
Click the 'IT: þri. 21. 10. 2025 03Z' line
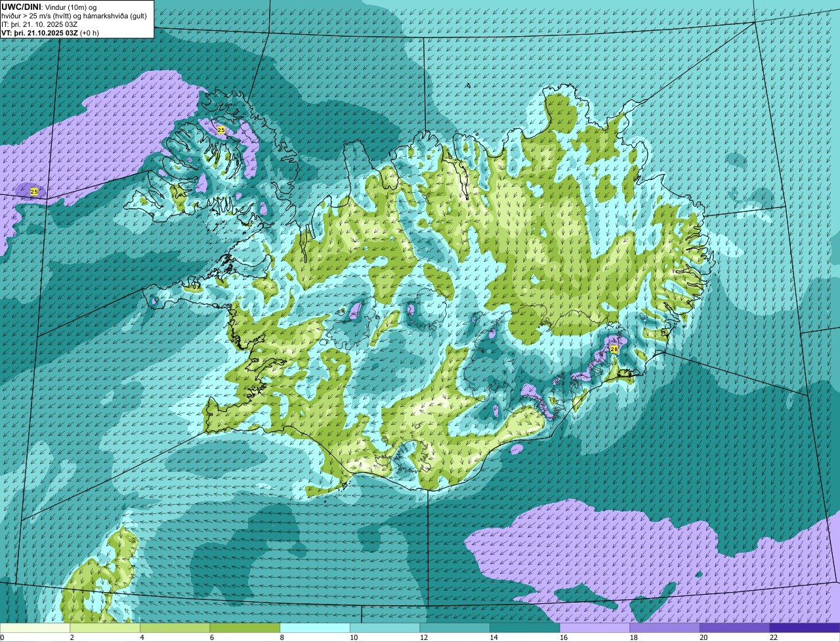coord(39,24)
